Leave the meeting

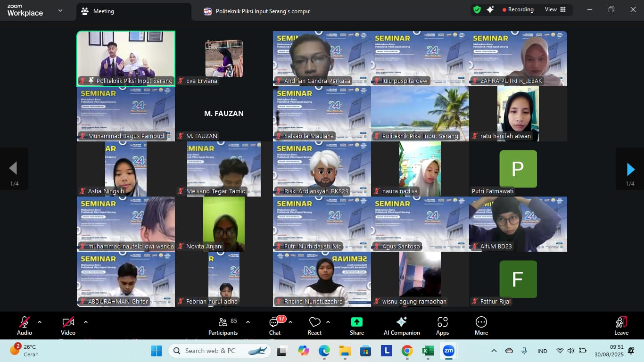pos(621,326)
